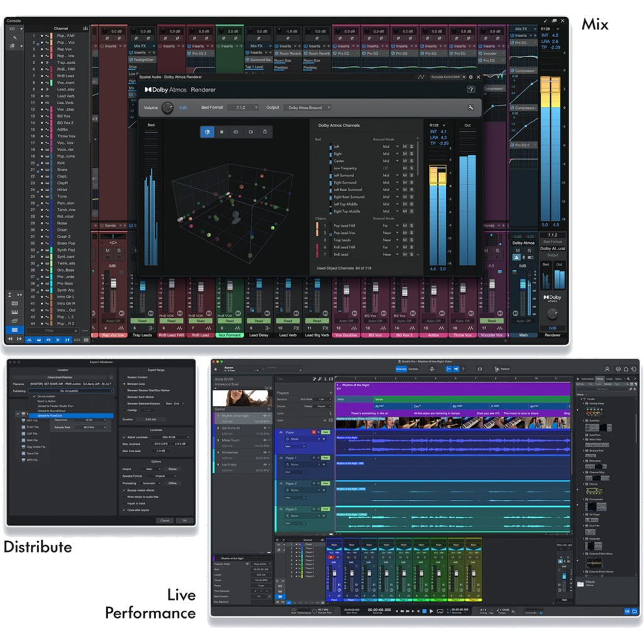Select Rhythm of the Night setlist item
The height and width of the screenshot is (644, 644).
click(243, 418)
